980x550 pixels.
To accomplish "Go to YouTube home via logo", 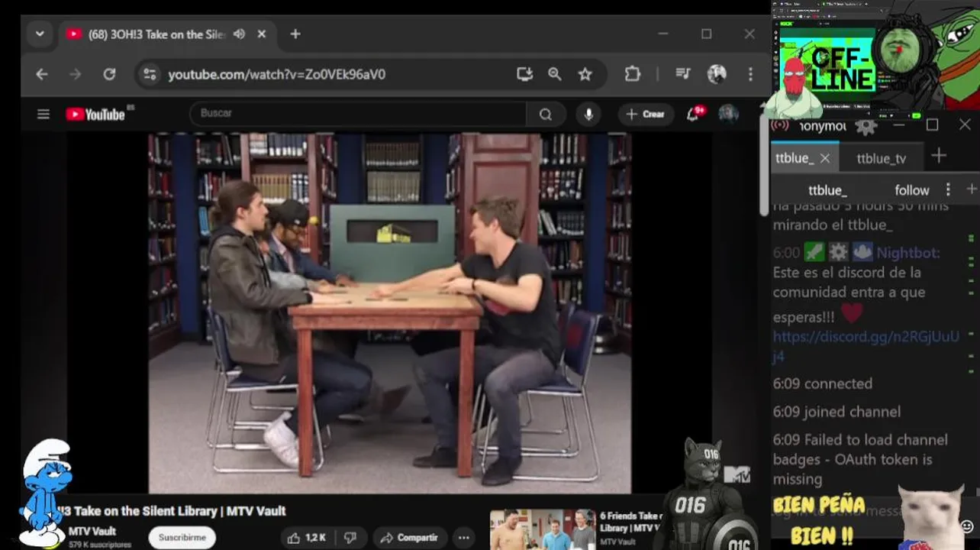I will click(95, 114).
